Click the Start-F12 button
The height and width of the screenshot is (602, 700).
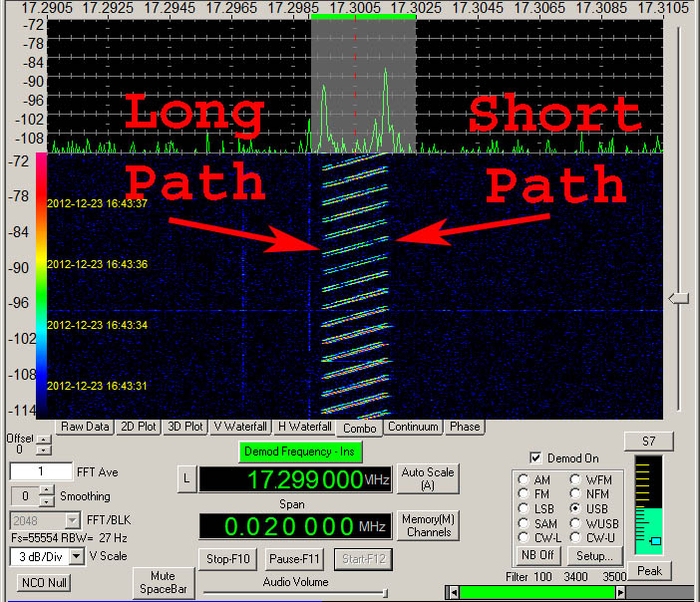363,559
